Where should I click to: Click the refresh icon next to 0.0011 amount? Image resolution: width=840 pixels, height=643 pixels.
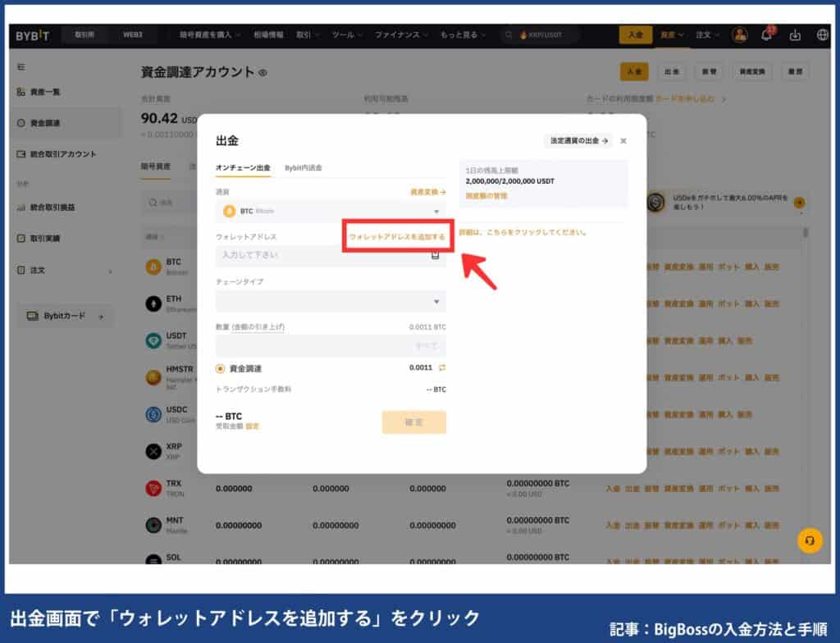pyautogui.click(x=443, y=367)
